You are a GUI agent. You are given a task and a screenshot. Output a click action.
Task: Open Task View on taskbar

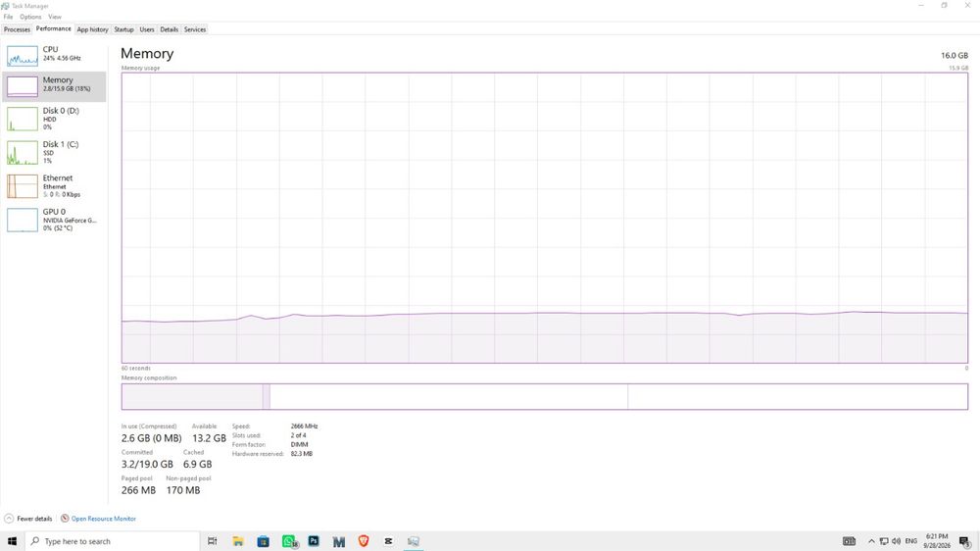pyautogui.click(x=213, y=541)
